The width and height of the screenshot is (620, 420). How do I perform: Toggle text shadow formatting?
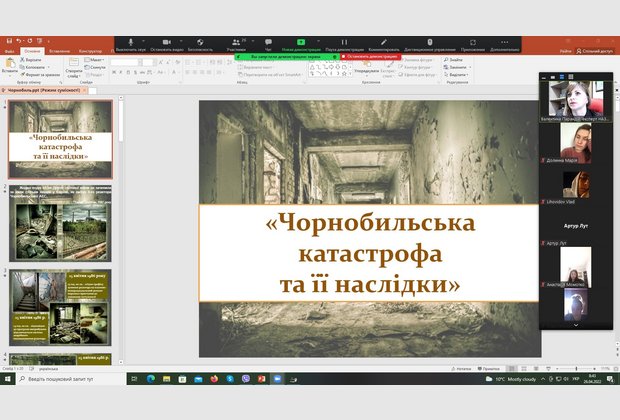point(135,72)
